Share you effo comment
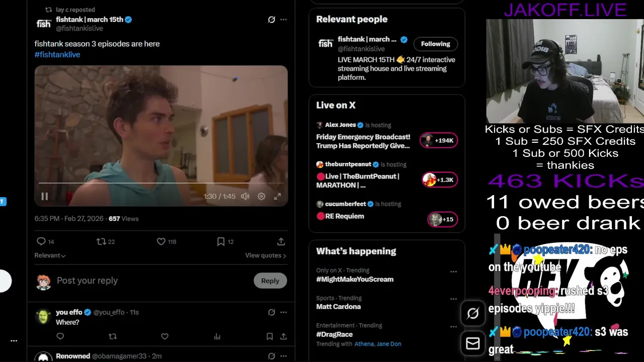 tap(284, 336)
